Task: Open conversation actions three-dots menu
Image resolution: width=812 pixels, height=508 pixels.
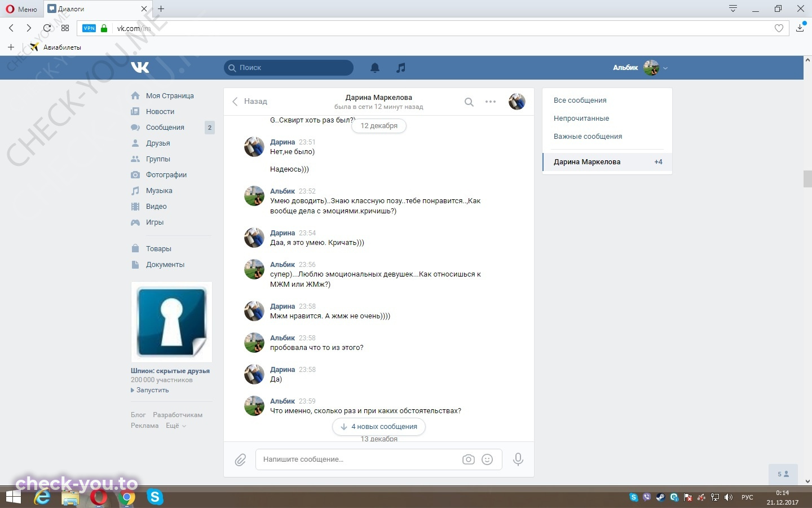Action: 491,102
